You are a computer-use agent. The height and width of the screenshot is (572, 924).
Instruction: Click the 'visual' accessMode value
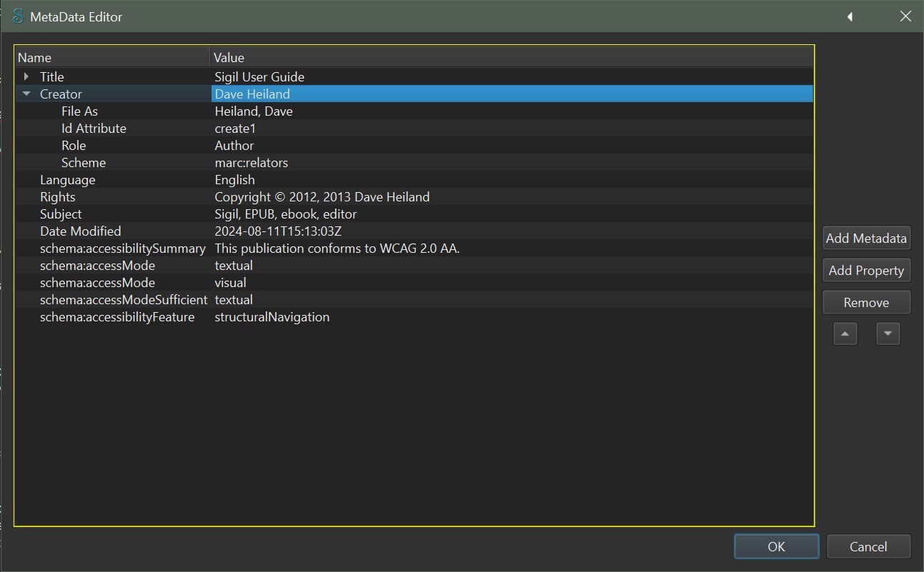230,282
